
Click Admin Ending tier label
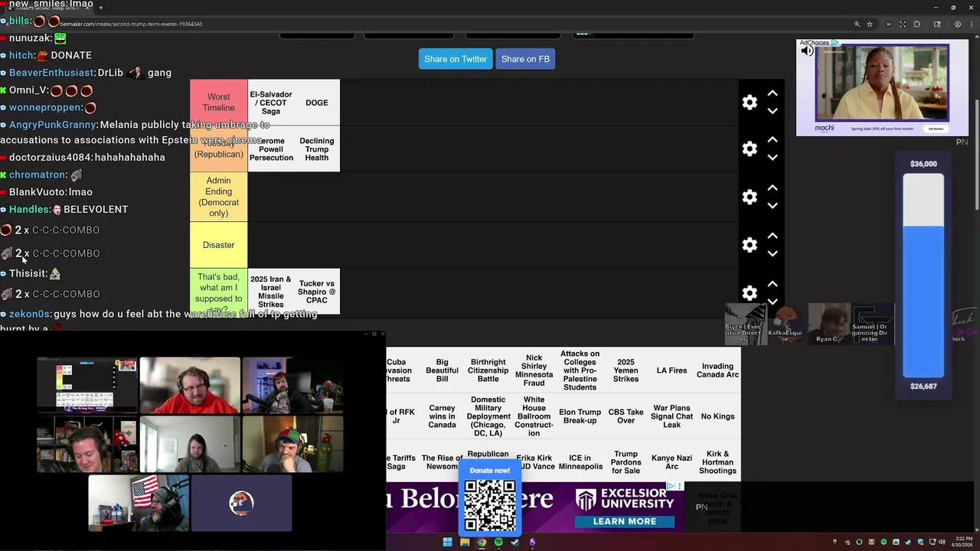218,197
